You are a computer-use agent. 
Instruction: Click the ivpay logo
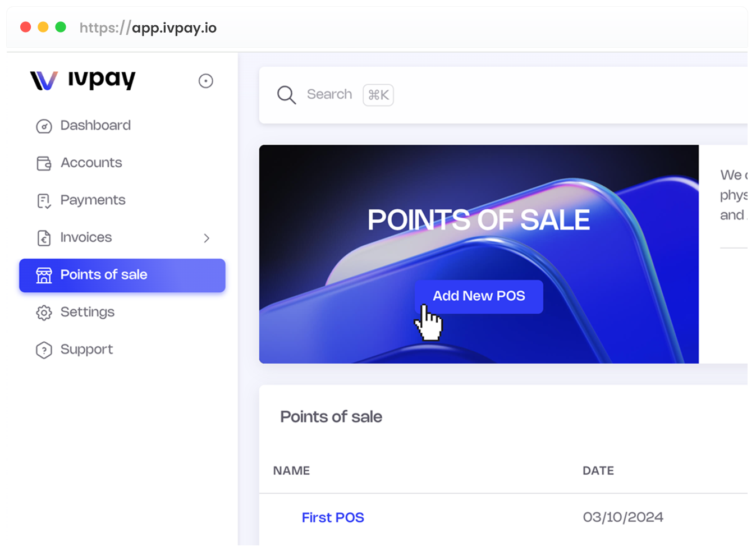tap(83, 80)
